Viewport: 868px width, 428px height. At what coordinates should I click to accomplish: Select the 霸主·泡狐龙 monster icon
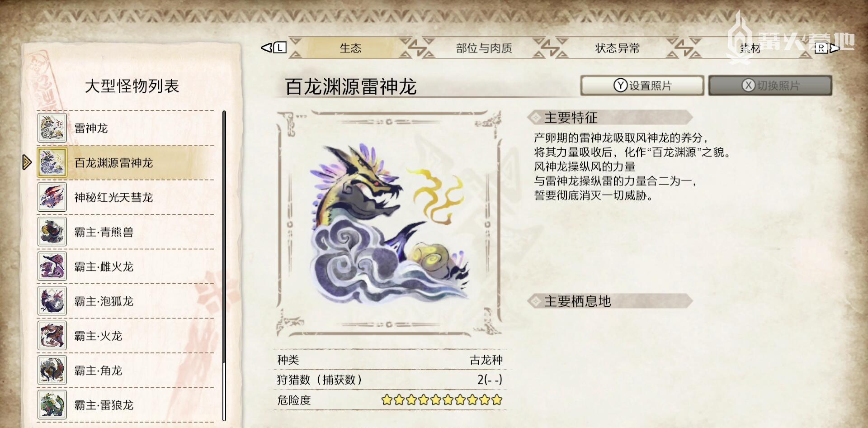pyautogui.click(x=52, y=301)
